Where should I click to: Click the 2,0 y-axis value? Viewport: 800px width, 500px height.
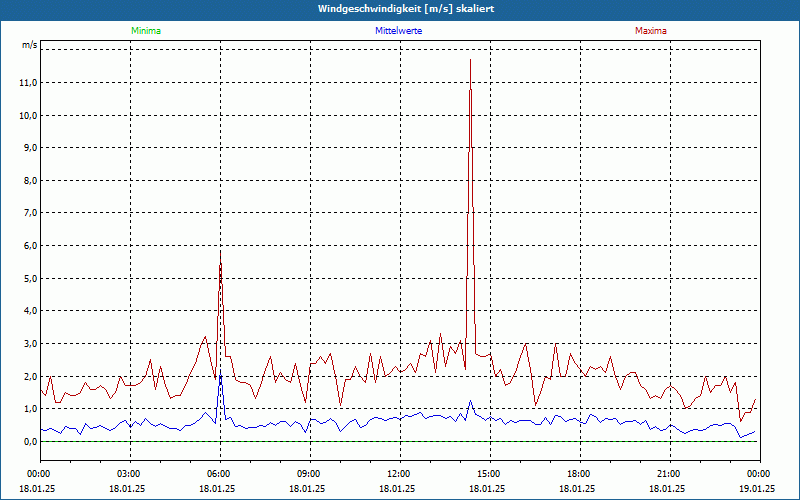tap(31, 377)
